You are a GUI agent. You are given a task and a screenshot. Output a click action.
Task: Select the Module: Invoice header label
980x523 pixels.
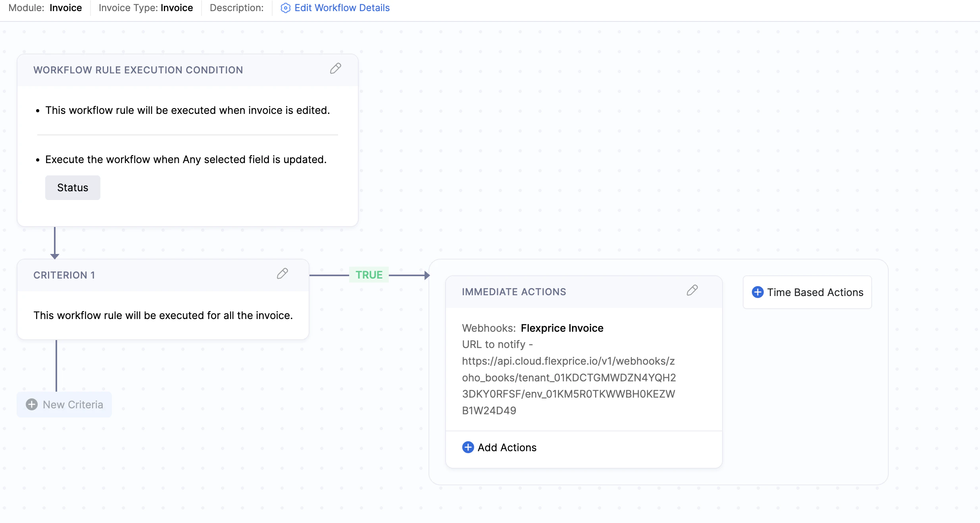pyautogui.click(x=46, y=8)
